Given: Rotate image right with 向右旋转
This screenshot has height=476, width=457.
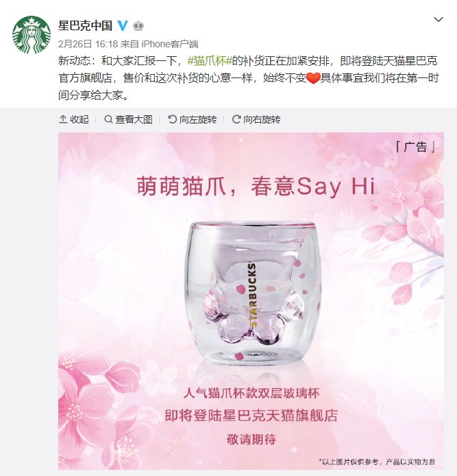Looking at the screenshot, I should click(x=256, y=119).
